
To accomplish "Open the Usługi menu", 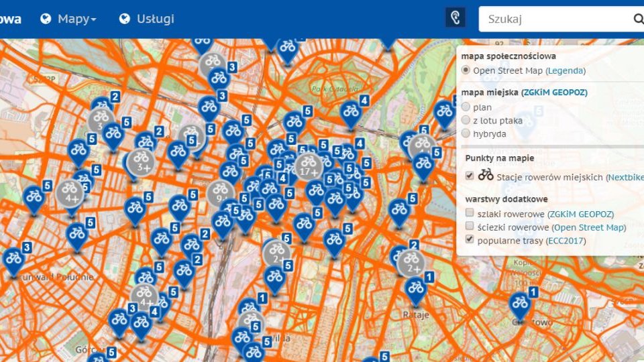I will point(155,19).
